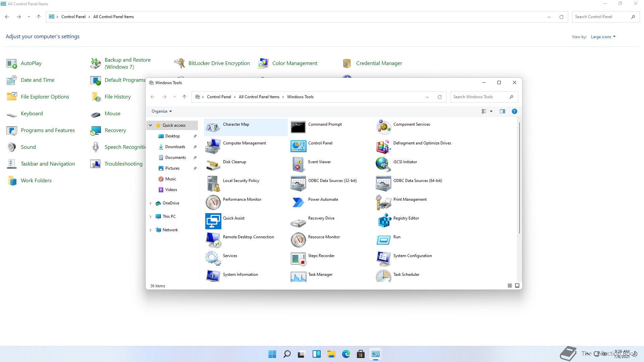Launch Quick Assist icon
644x362 pixels.
[x=213, y=221]
